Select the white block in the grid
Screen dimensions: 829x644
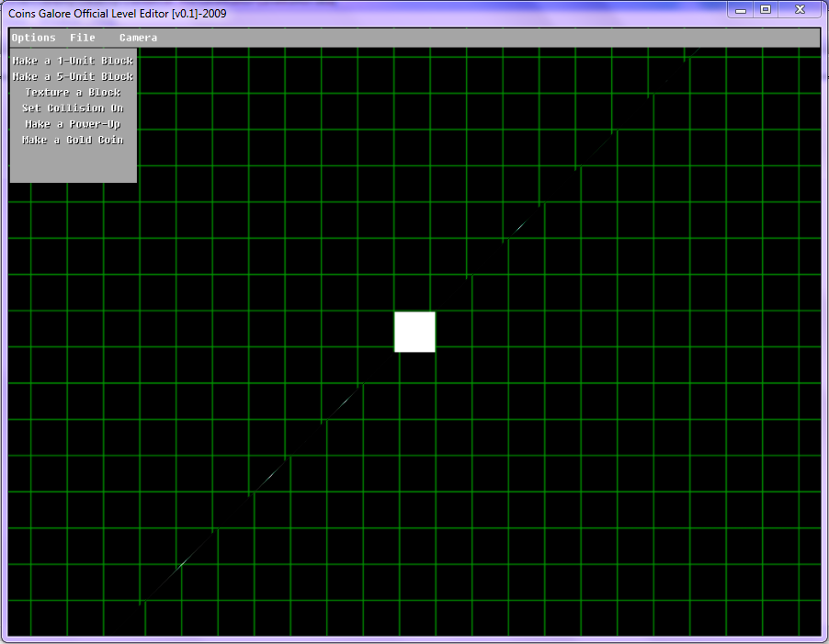415,332
